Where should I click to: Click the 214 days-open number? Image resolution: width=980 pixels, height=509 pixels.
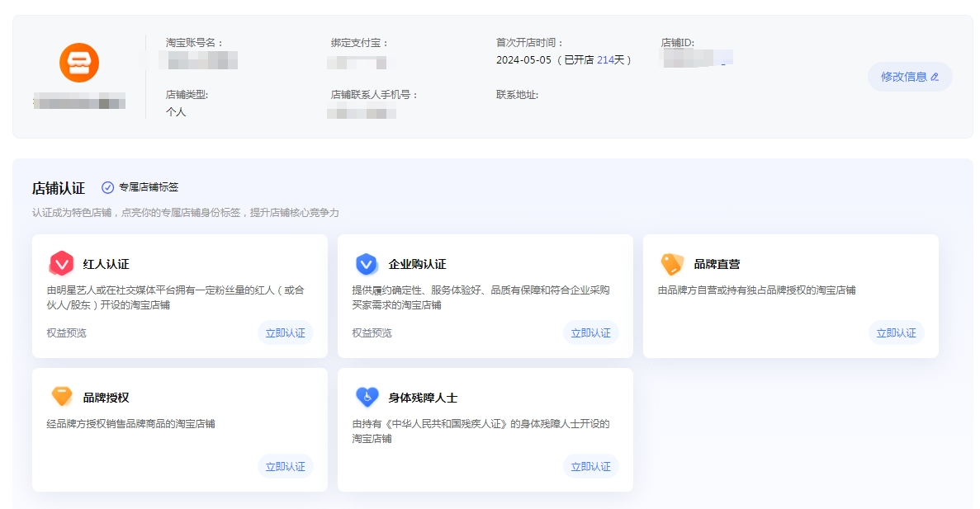[x=606, y=60]
